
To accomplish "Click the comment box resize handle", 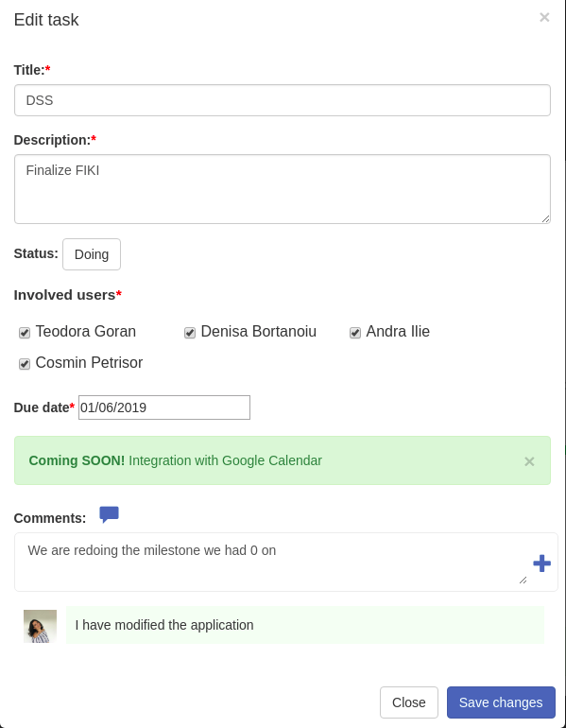I will tap(523, 580).
